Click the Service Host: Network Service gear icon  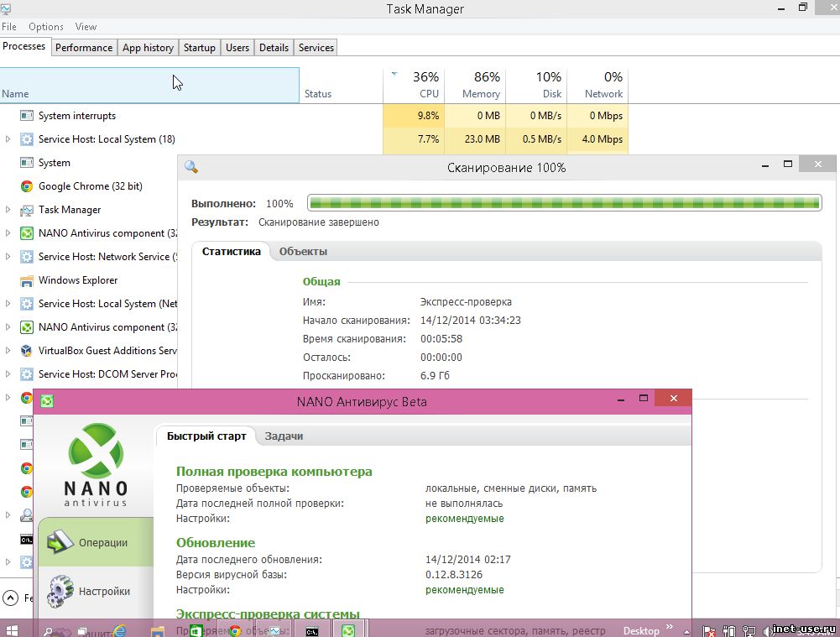[26, 257]
